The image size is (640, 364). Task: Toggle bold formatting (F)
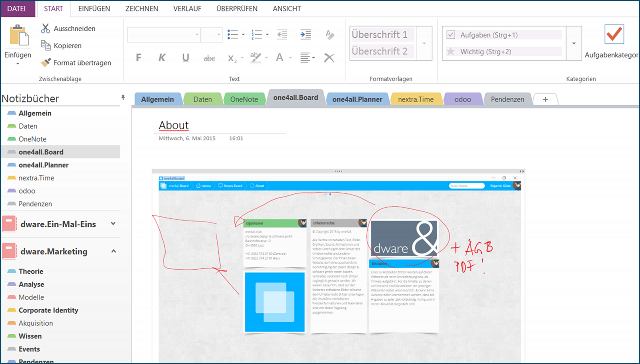(139, 58)
